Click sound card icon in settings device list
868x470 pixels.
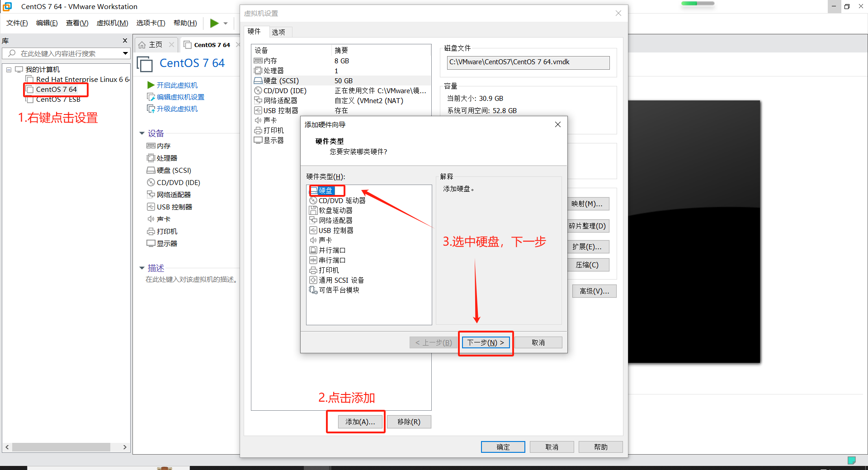258,120
